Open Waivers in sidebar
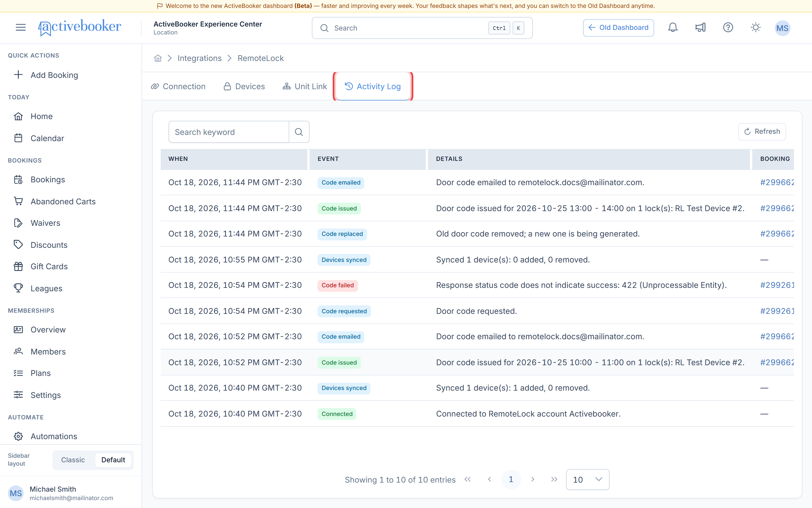The height and width of the screenshot is (508, 812). click(x=71, y=223)
